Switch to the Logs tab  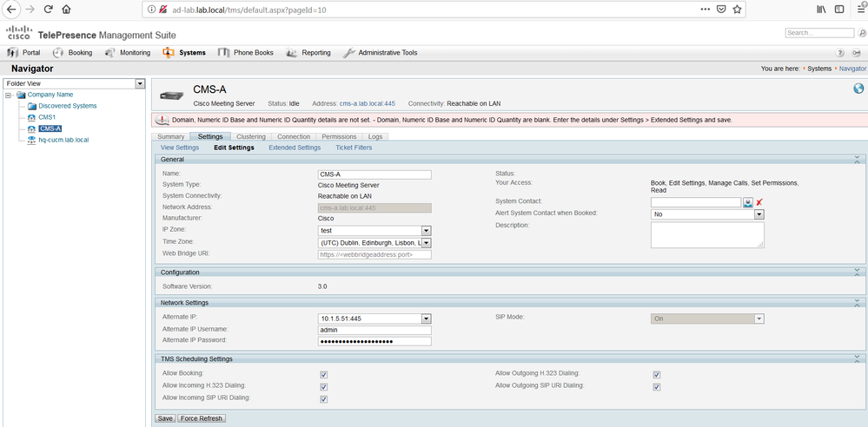pos(374,136)
